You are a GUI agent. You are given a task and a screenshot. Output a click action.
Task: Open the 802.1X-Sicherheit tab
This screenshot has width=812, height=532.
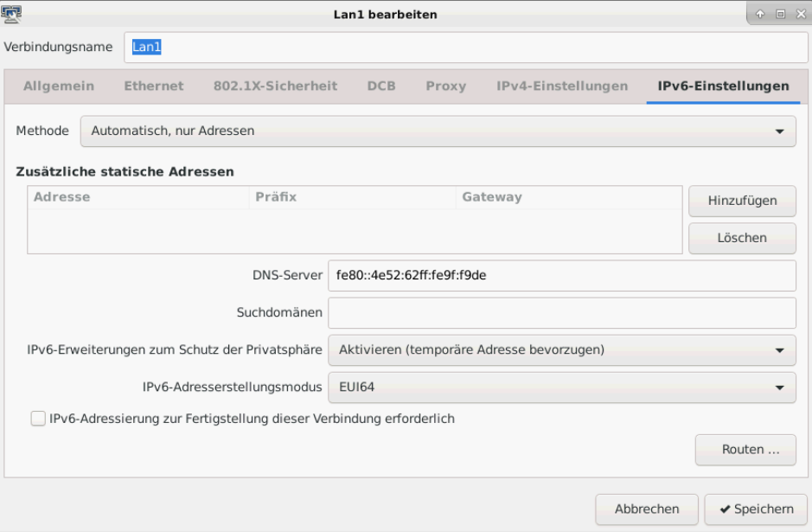coord(276,86)
